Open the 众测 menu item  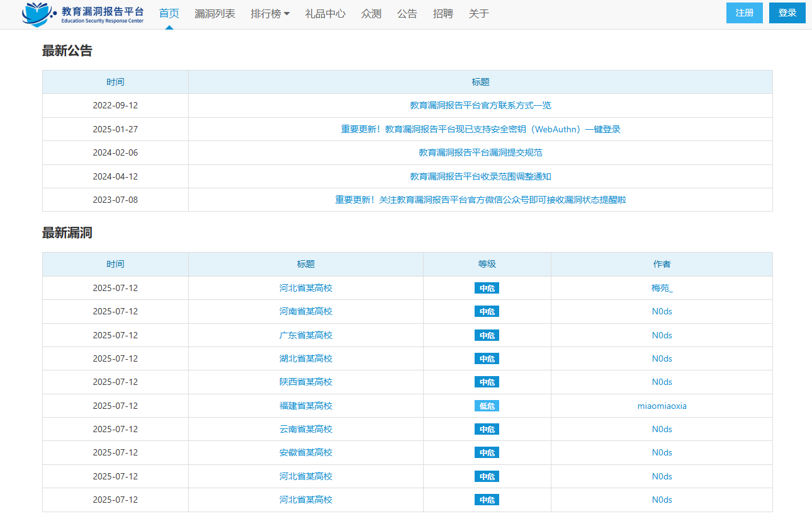[371, 14]
